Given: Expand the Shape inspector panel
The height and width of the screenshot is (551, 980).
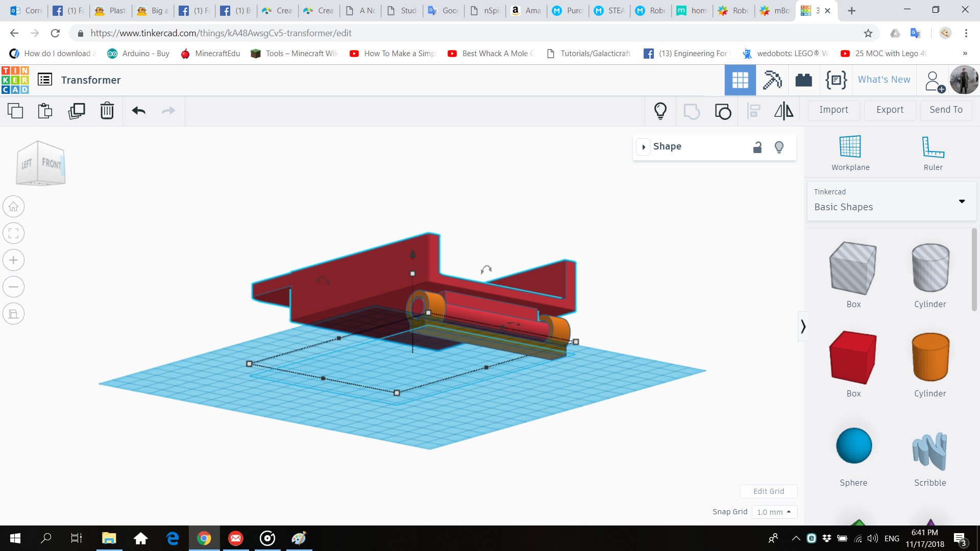Looking at the screenshot, I should click(x=644, y=147).
